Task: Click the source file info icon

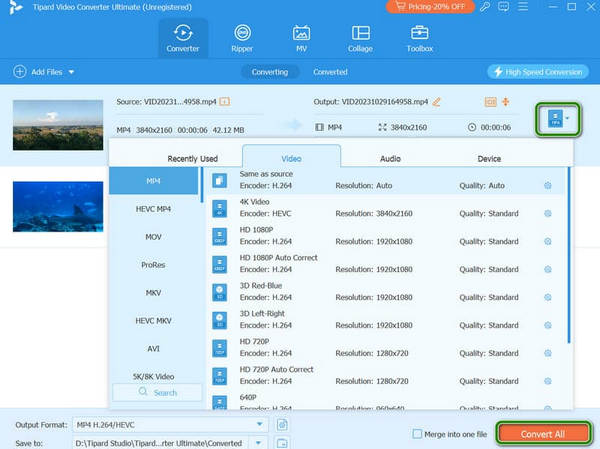Action: (225, 101)
